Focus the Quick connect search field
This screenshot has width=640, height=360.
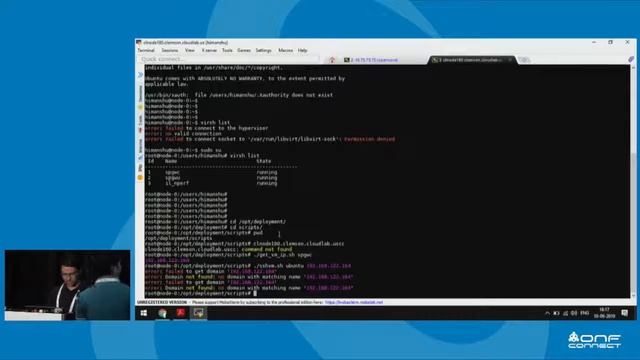pos(229,60)
